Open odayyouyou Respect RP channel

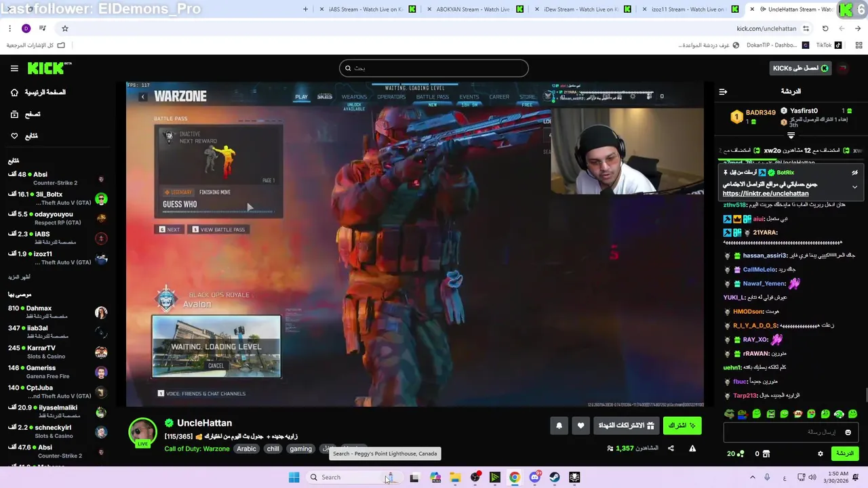[58, 218]
